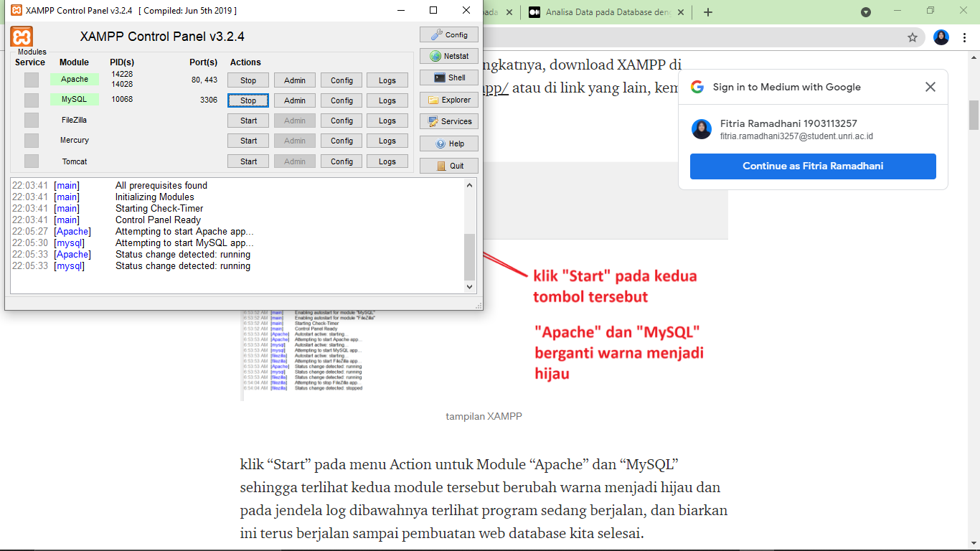
Task: Open the Tomcat Logs menu
Action: pos(387,161)
